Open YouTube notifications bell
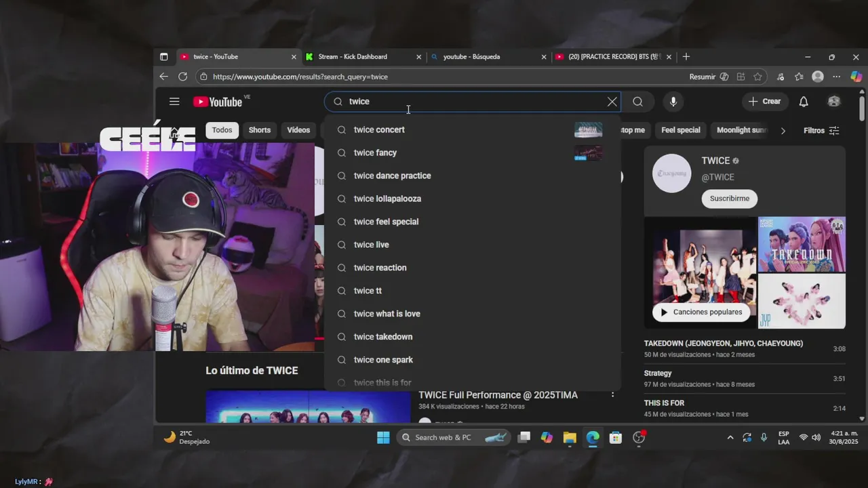868x488 pixels. point(804,102)
